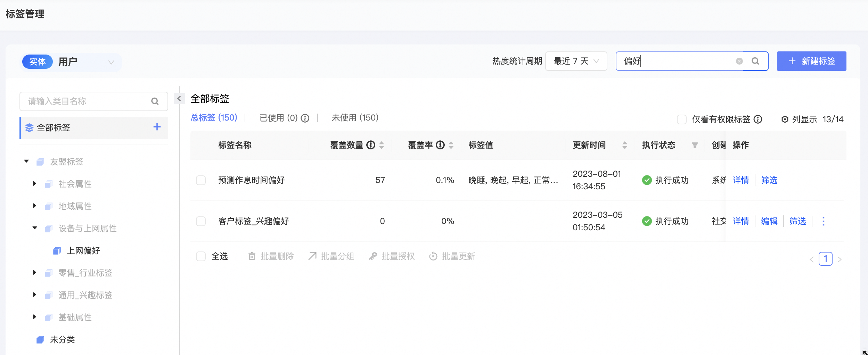
Task: Expand the 零售_行业标签 tree node
Action: pos(34,272)
